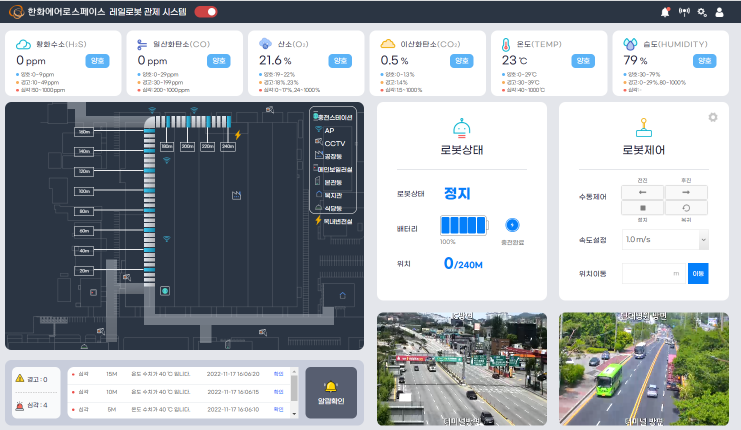Click the blue 이동 move button
This screenshot has width=741, height=430.
coord(697,273)
